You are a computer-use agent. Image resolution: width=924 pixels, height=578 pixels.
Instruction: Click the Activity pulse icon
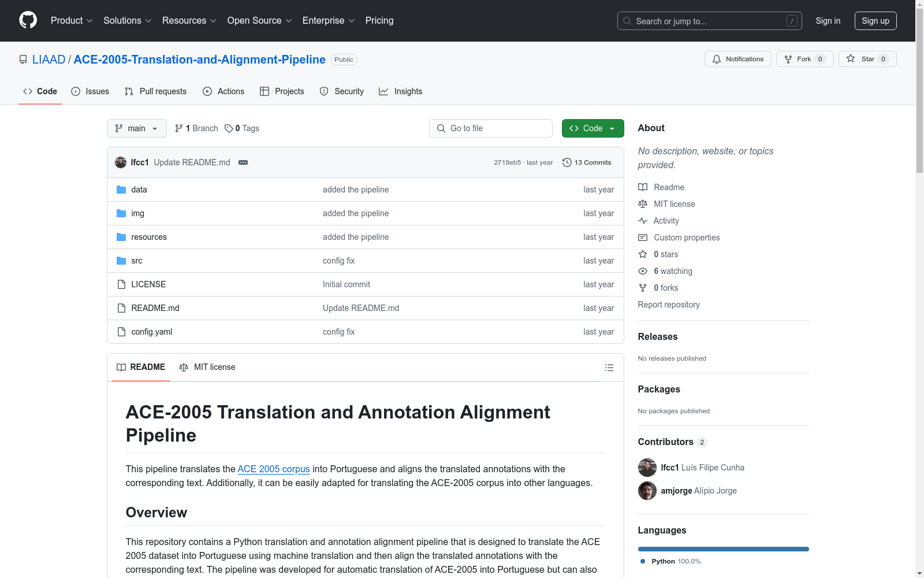click(643, 221)
